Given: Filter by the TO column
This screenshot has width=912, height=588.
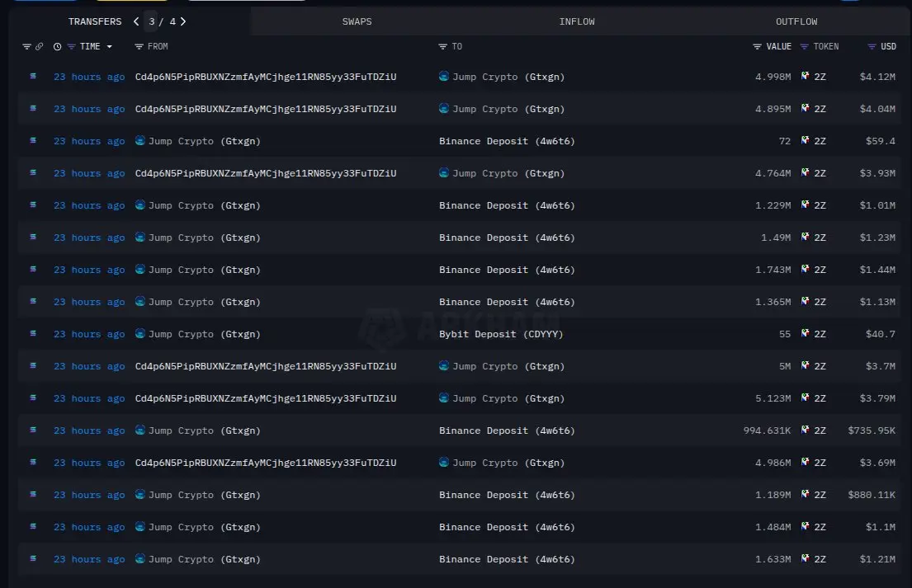Looking at the screenshot, I should [x=442, y=46].
